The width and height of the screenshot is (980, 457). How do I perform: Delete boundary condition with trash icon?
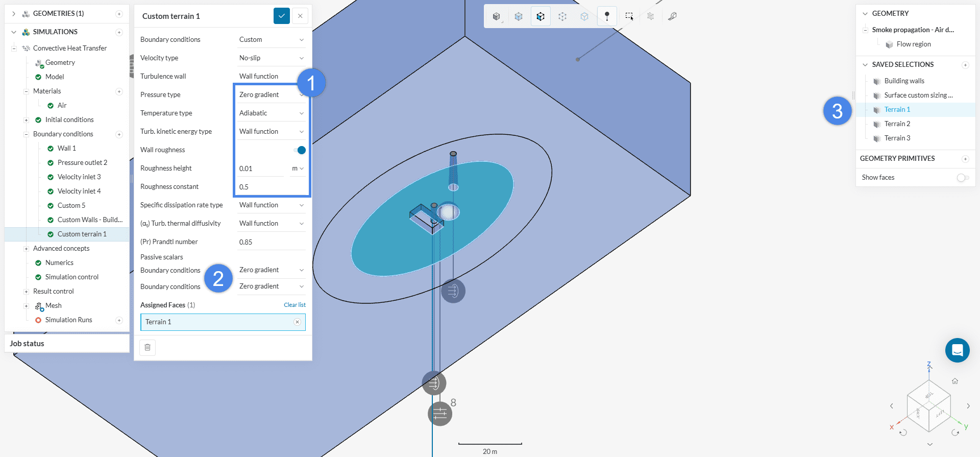(x=148, y=347)
